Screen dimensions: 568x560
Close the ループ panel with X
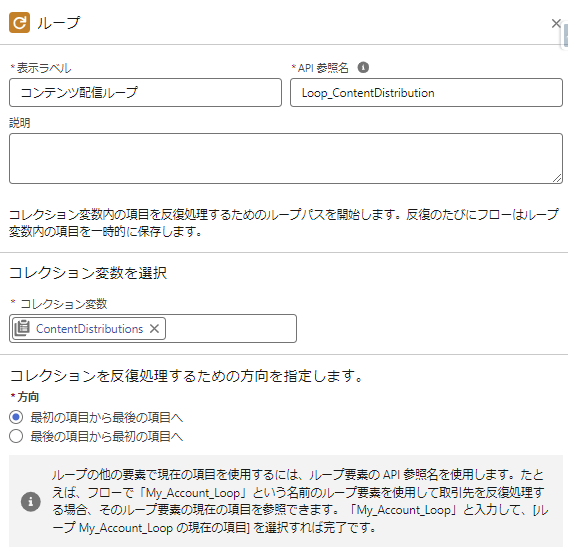click(556, 24)
